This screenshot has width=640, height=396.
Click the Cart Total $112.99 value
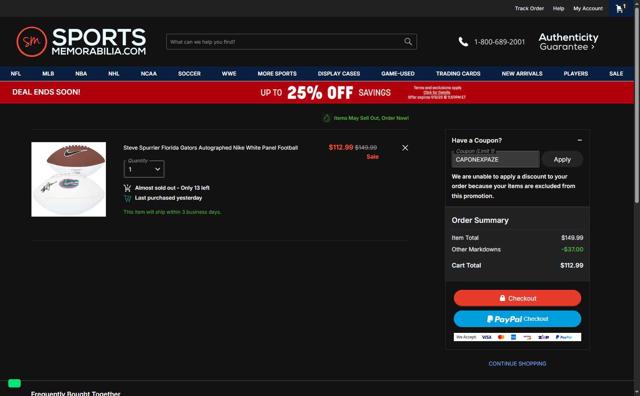click(571, 265)
